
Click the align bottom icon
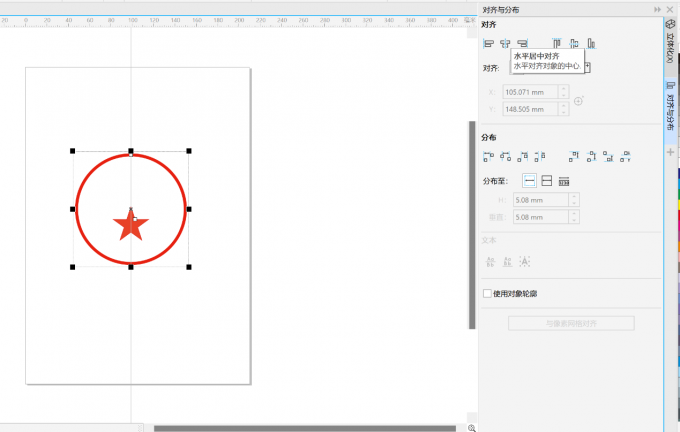[591, 43]
